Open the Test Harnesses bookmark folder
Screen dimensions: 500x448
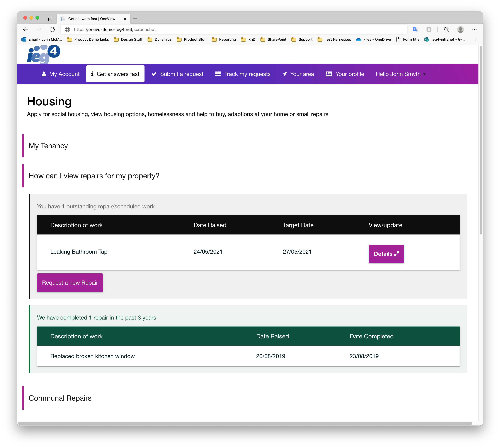tap(334, 39)
